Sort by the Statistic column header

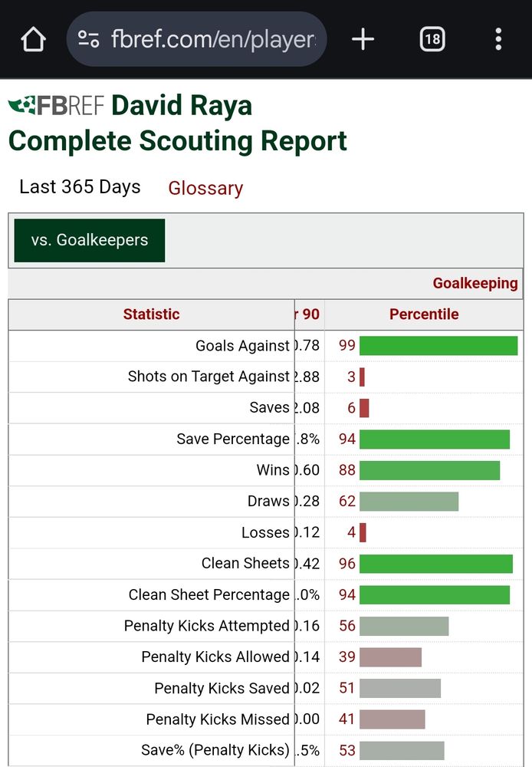[x=151, y=314]
